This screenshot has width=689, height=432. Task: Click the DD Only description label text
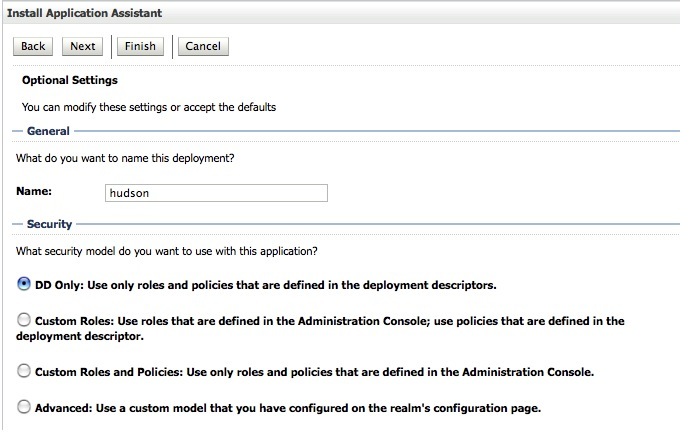(x=265, y=285)
